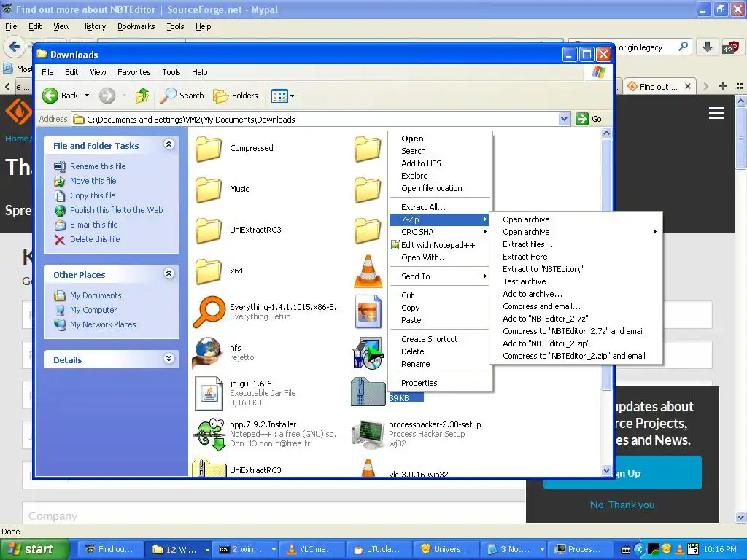Go up one folder level

[x=142, y=96]
